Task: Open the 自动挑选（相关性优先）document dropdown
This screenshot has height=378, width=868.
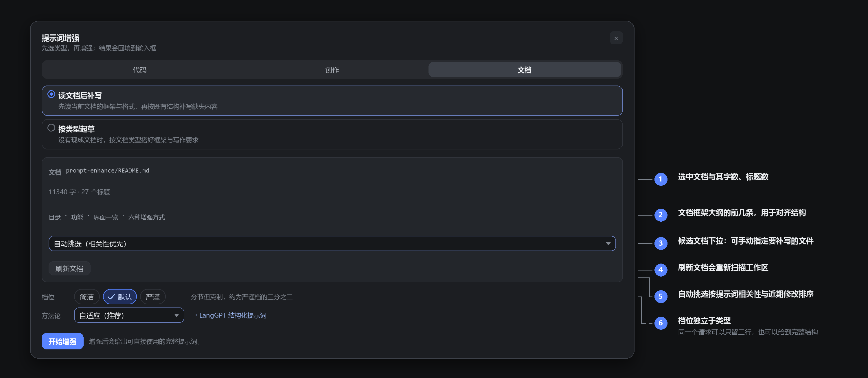Action: point(332,243)
